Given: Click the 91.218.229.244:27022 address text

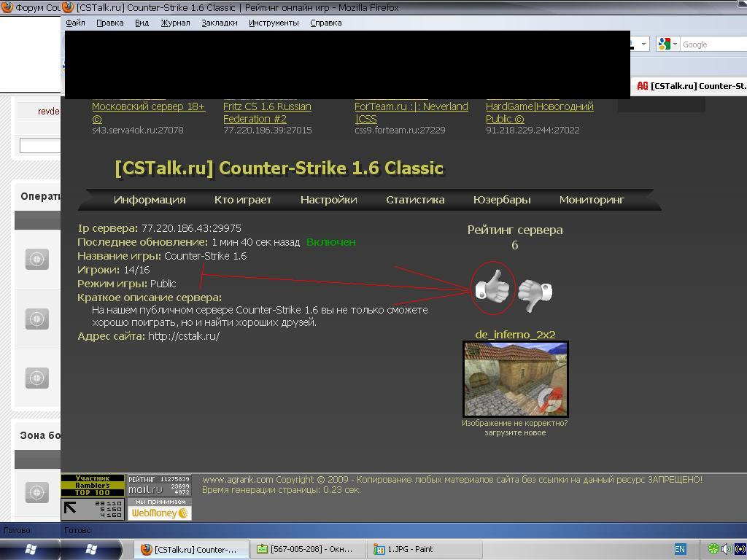Looking at the screenshot, I should click(533, 130).
